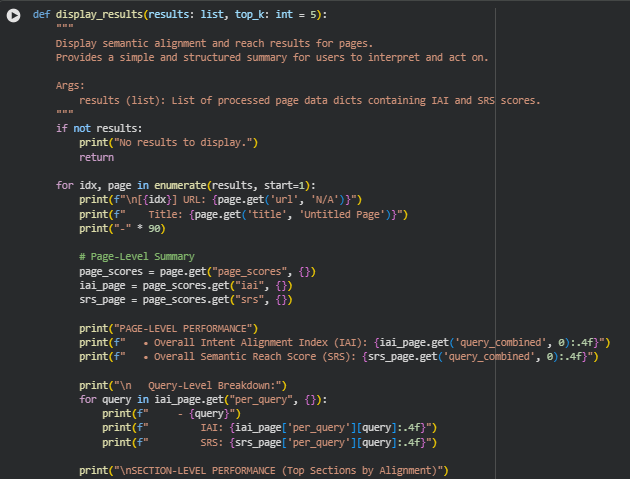Click the SECTION-LEVEL PERFORMANCE print line
The height and width of the screenshot is (479, 630).
(264, 470)
